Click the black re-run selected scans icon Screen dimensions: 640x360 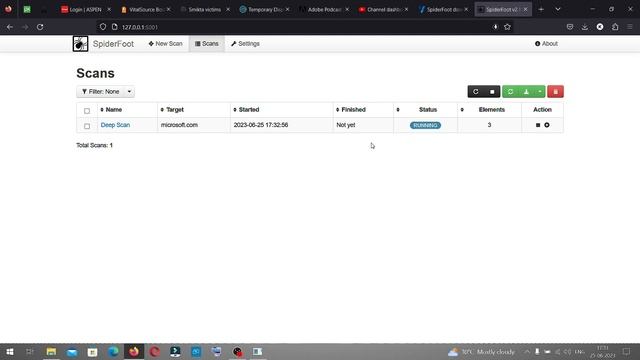click(x=476, y=91)
